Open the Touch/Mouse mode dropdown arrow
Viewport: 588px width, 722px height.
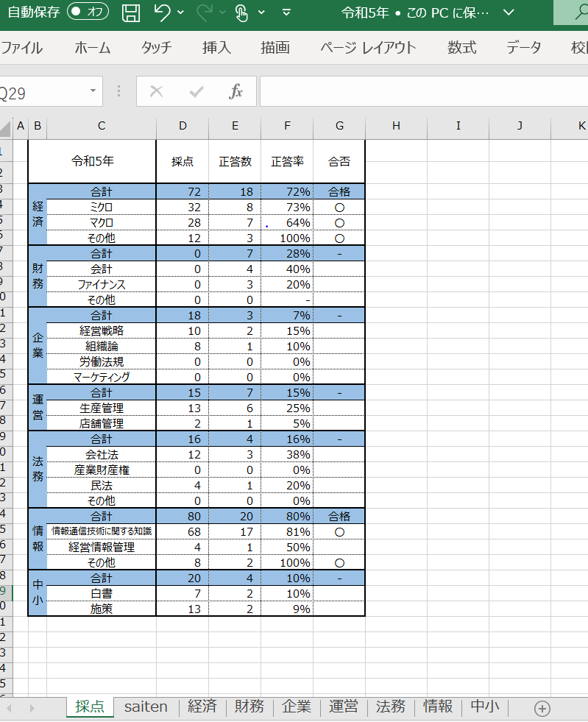click(x=261, y=13)
